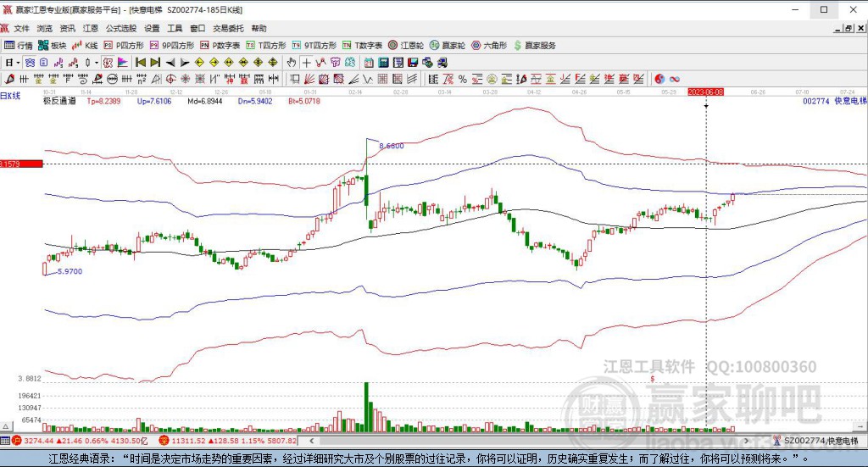
Task: Open the 江恩 menu
Action: point(91,28)
